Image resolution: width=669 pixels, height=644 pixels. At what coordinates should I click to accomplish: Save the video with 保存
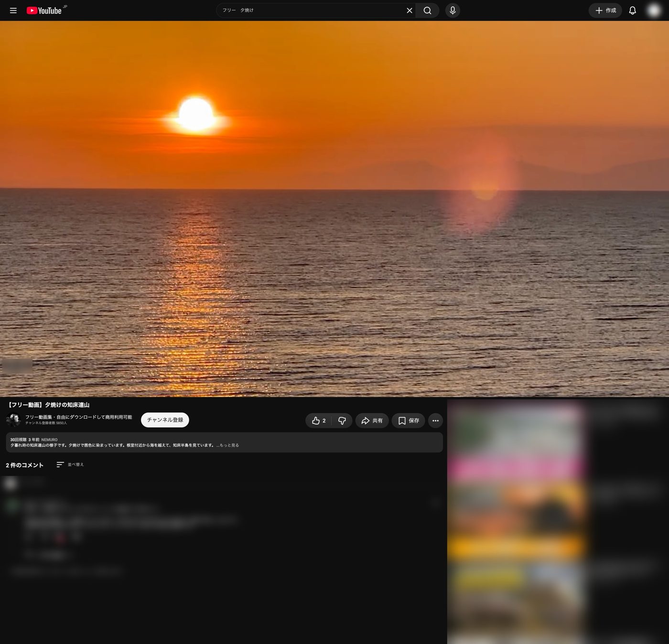coord(409,420)
